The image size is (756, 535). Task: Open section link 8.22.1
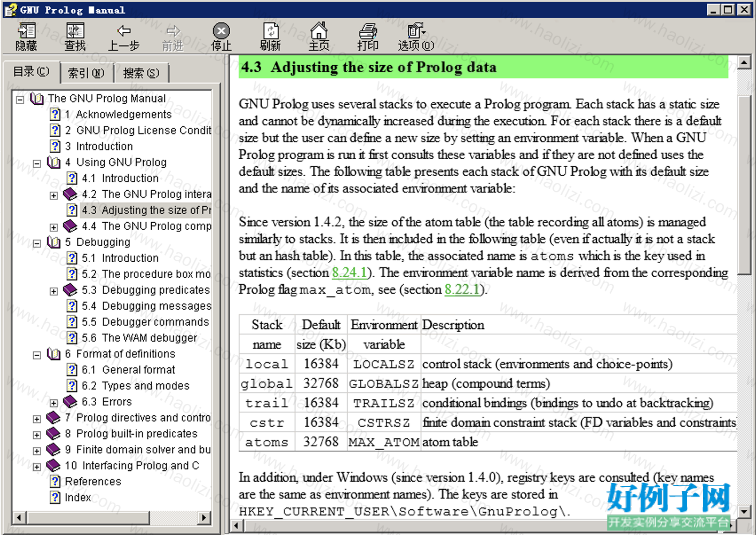point(462,289)
